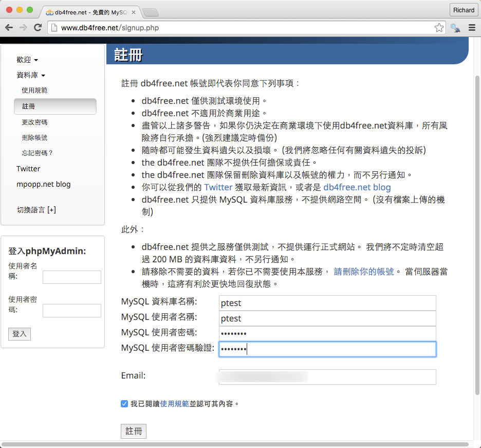The width and height of the screenshot is (481, 448).
Task: Open the Twitter sidebar link
Action: [x=28, y=169]
